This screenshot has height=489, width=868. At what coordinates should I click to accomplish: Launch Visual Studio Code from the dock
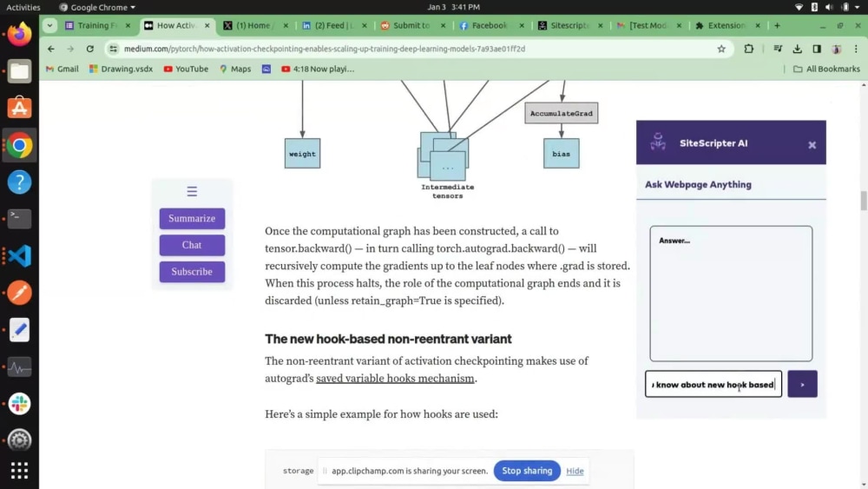point(19,256)
